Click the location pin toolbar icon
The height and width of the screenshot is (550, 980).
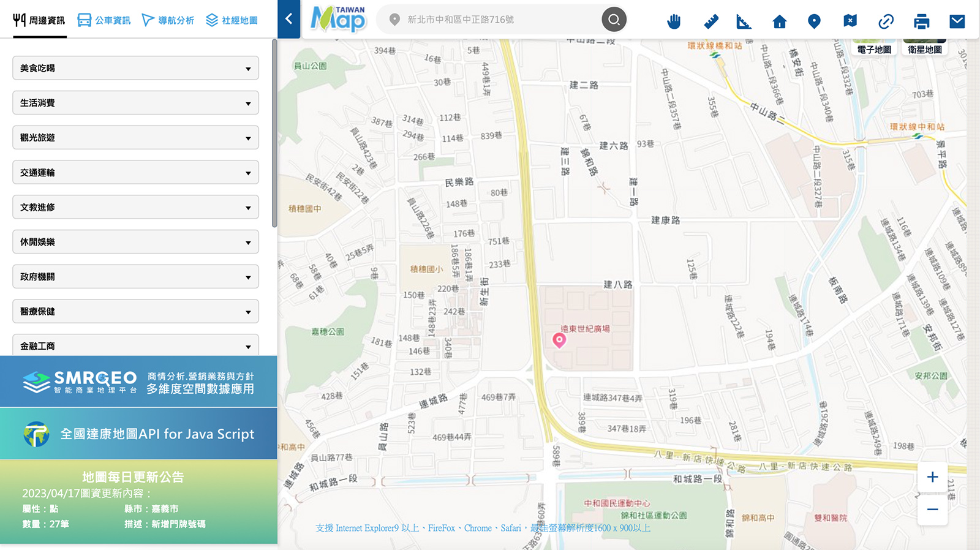coord(814,21)
